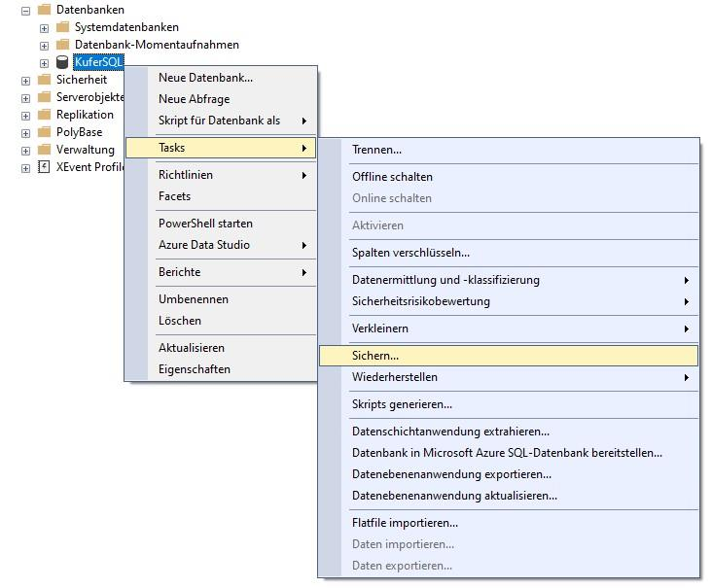Choose Flatfile importieren... entry
The height and width of the screenshot is (588, 712).
pos(509,523)
